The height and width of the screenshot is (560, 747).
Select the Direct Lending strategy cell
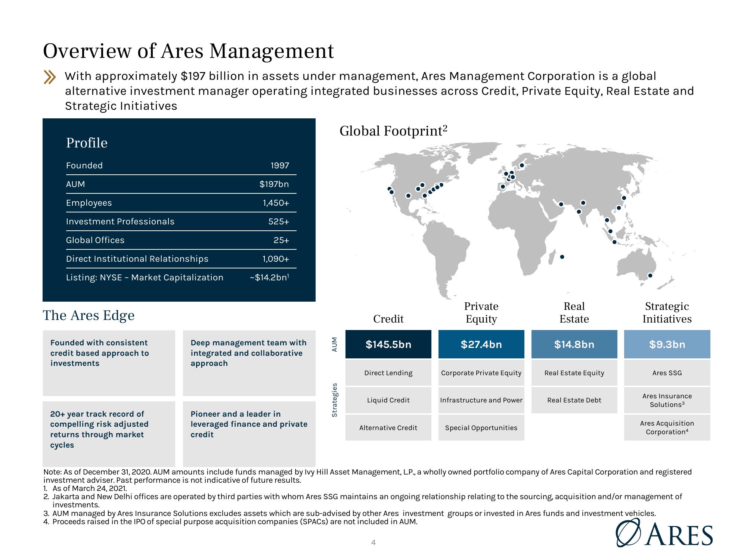[388, 373]
